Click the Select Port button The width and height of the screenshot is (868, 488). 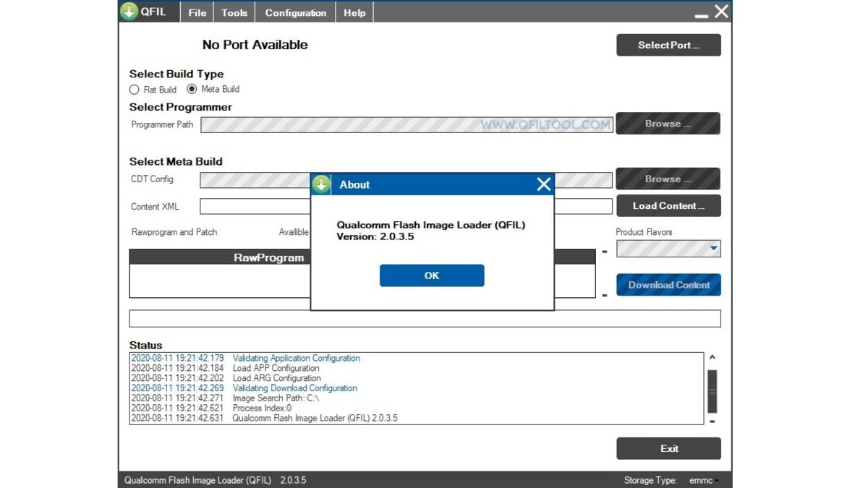pos(668,45)
